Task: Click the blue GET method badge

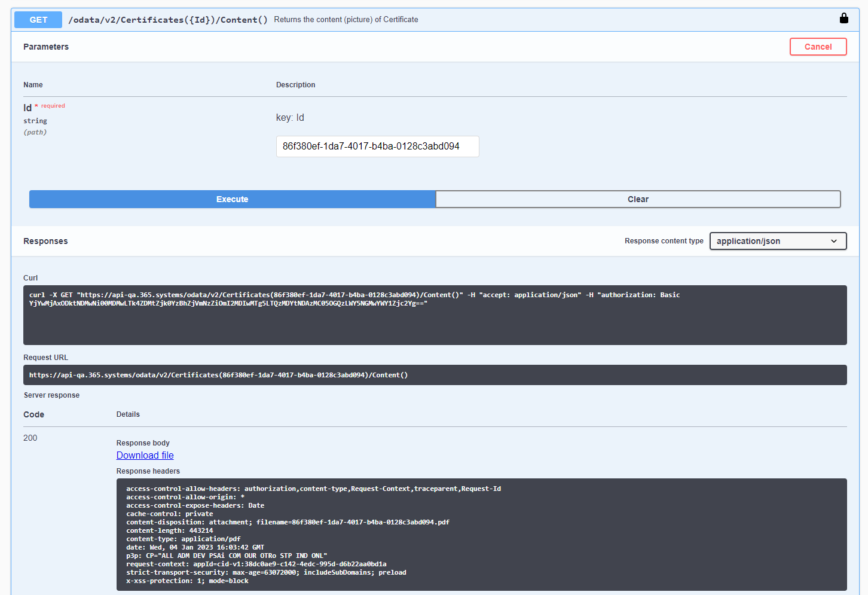Action: coord(38,20)
